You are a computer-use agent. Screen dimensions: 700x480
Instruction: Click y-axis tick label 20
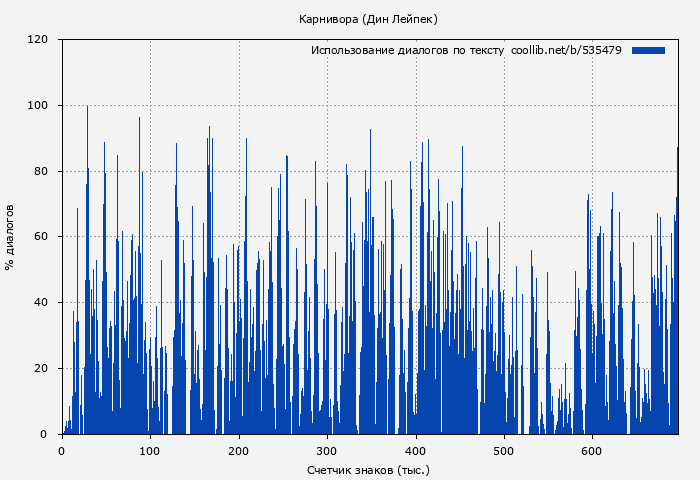41,369
